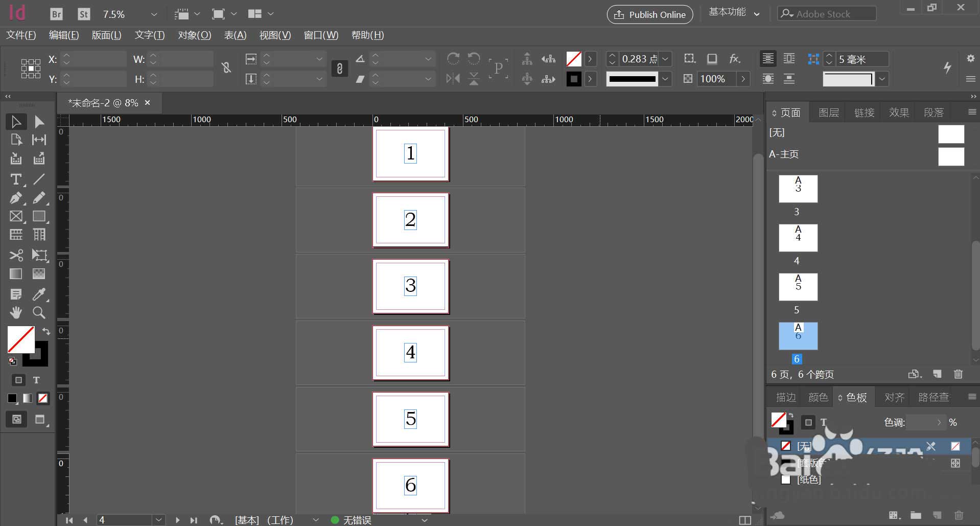Open Adobe Stock with the St icon

coord(84,14)
